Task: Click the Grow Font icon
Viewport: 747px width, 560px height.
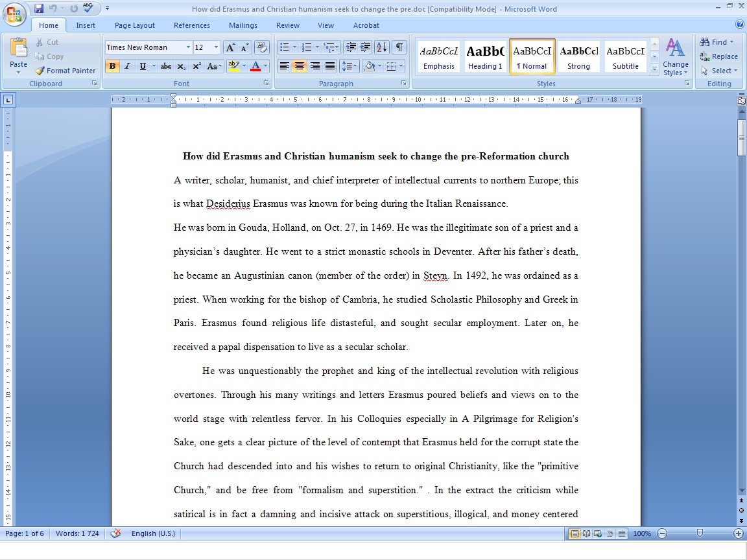Action: [x=230, y=47]
